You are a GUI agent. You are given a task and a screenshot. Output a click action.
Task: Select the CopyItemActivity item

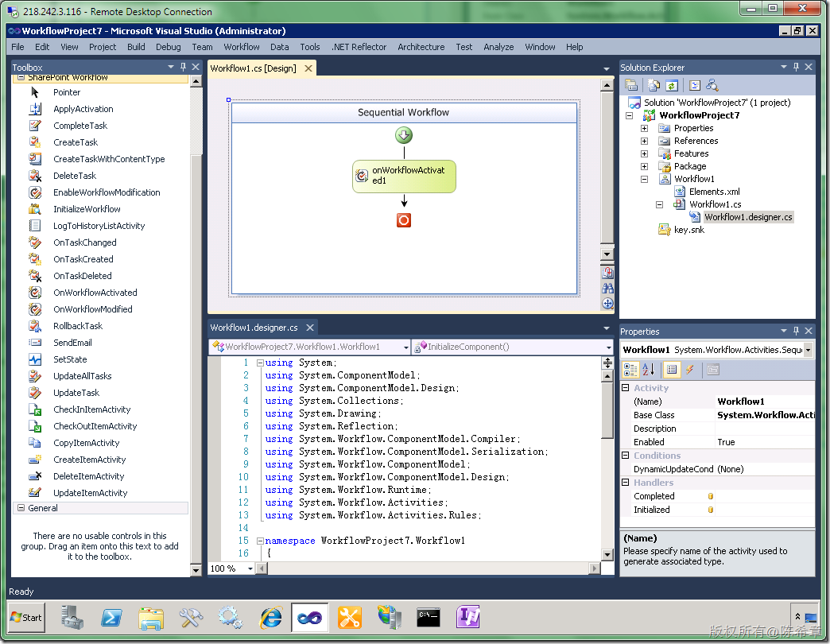(87, 443)
